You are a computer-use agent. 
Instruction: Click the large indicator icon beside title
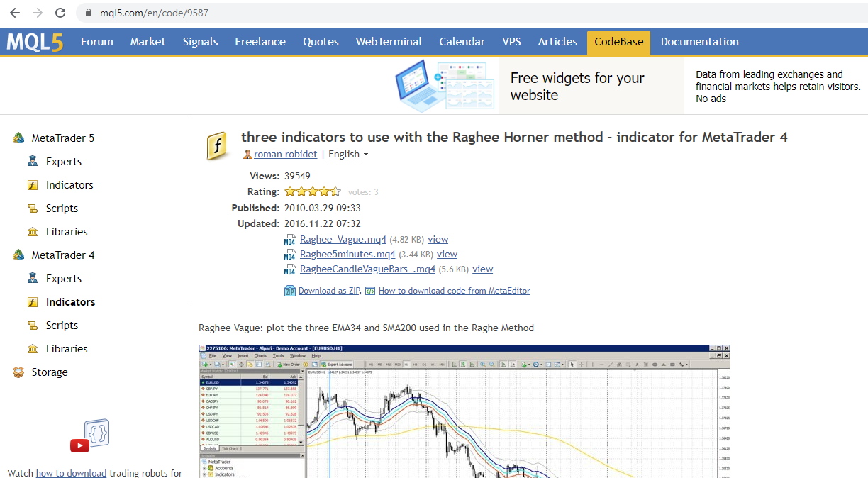tap(217, 145)
